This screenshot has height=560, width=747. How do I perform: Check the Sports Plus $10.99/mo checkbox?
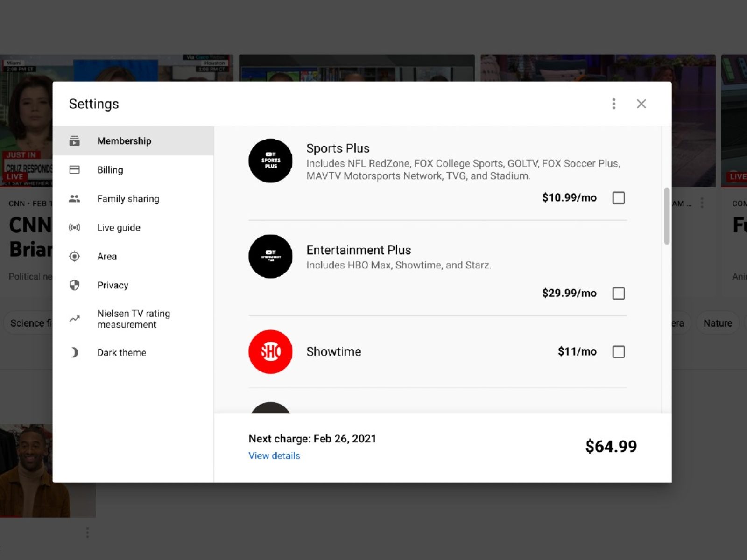[x=619, y=198]
